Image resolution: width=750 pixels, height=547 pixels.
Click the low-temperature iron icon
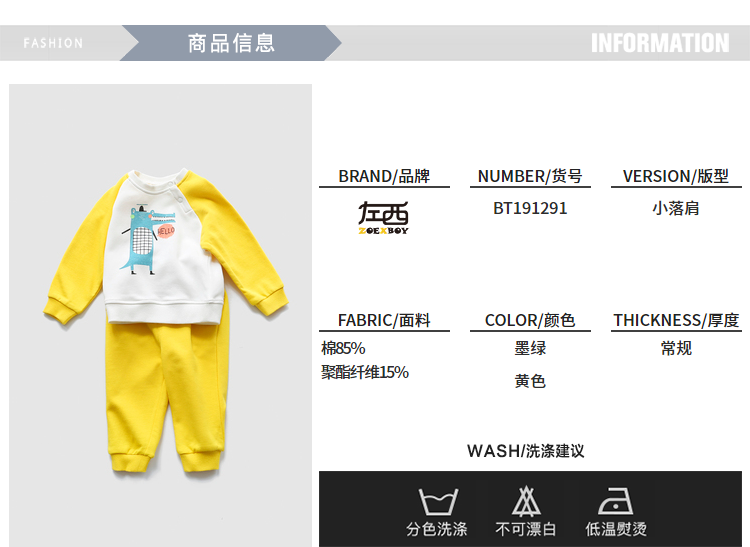click(616, 501)
